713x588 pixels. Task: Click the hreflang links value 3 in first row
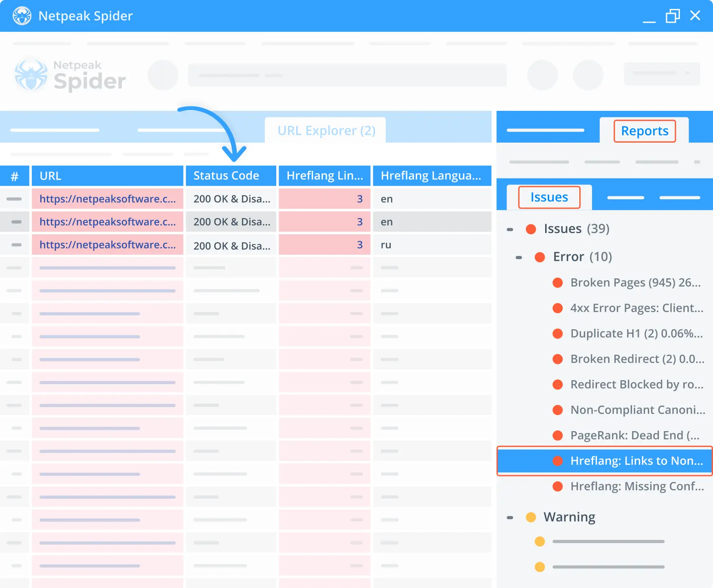click(324, 199)
